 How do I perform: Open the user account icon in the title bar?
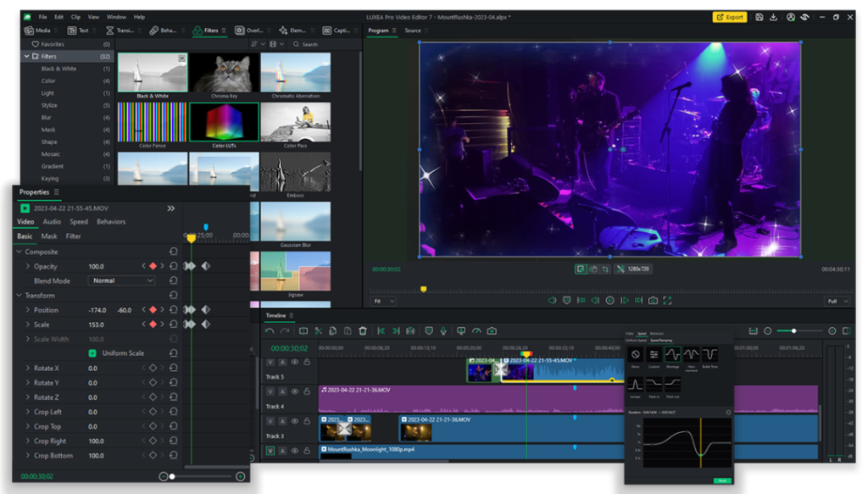point(791,17)
